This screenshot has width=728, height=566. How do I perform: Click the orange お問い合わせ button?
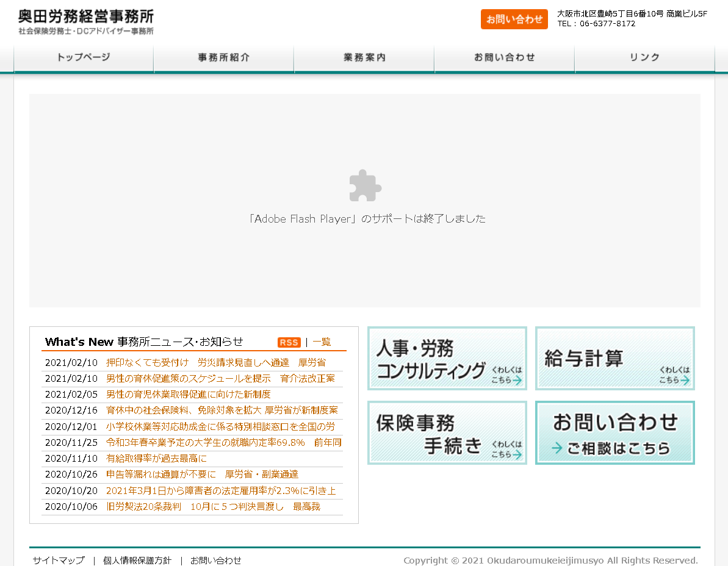[514, 19]
